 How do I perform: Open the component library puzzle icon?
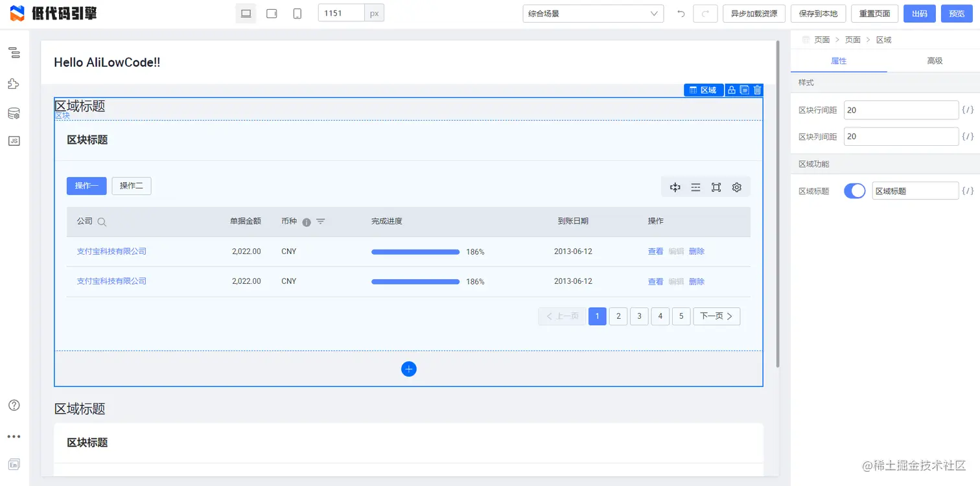(x=14, y=84)
